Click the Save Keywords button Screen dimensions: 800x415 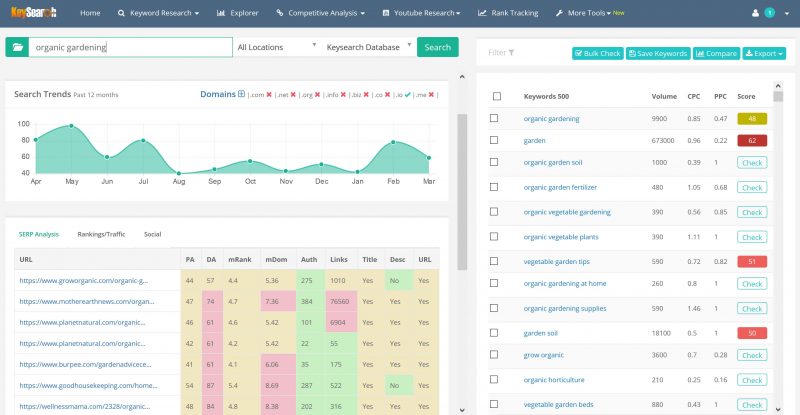(658, 53)
